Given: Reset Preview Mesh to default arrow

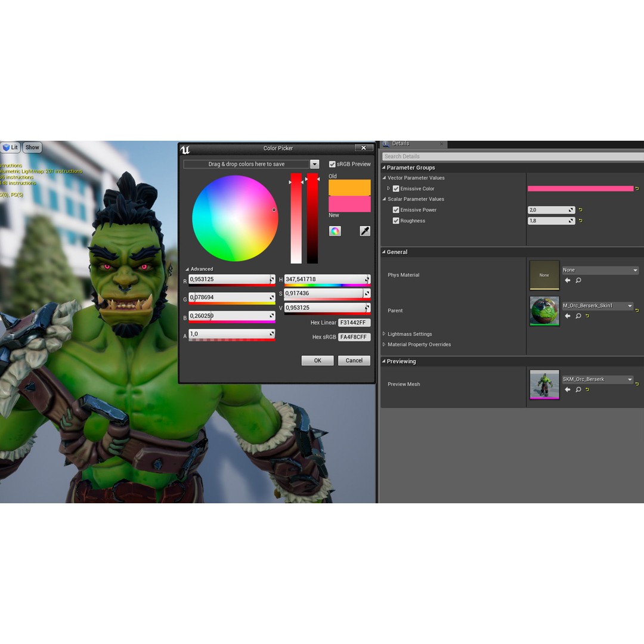Looking at the screenshot, I should click(x=588, y=390).
